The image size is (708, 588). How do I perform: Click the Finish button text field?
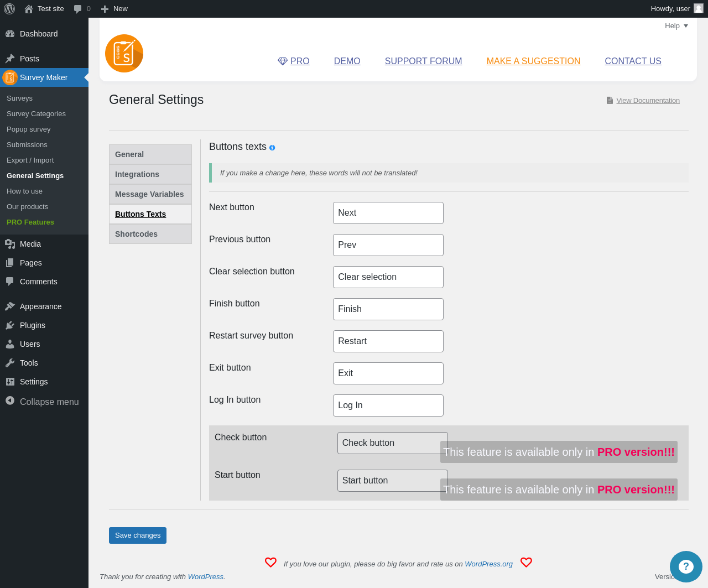(x=388, y=309)
